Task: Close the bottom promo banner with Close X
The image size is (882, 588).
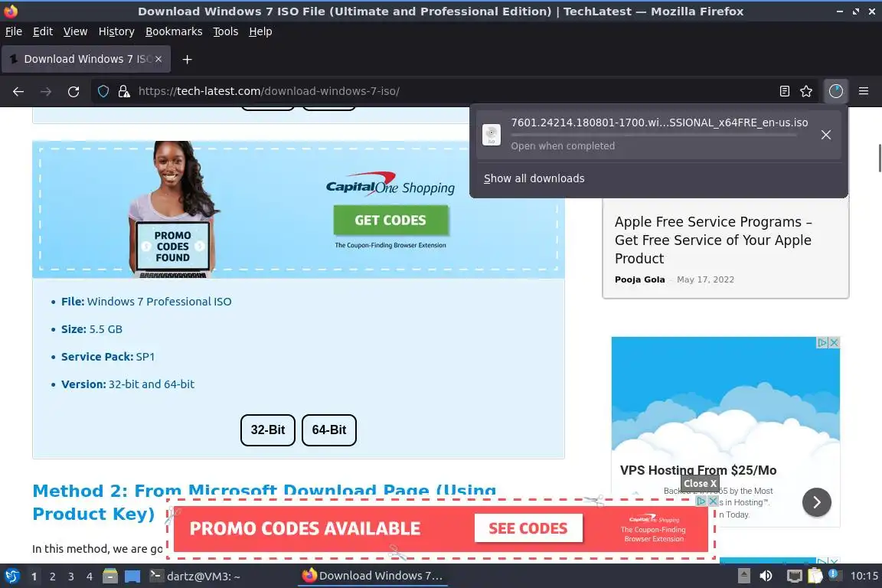Action: 700,483
